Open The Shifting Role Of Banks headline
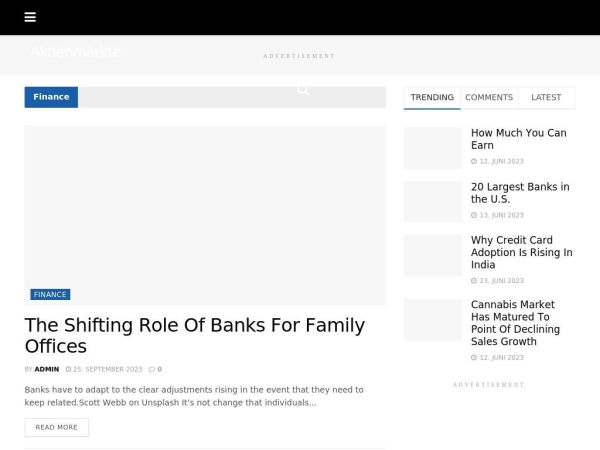600x450 pixels. (x=194, y=336)
